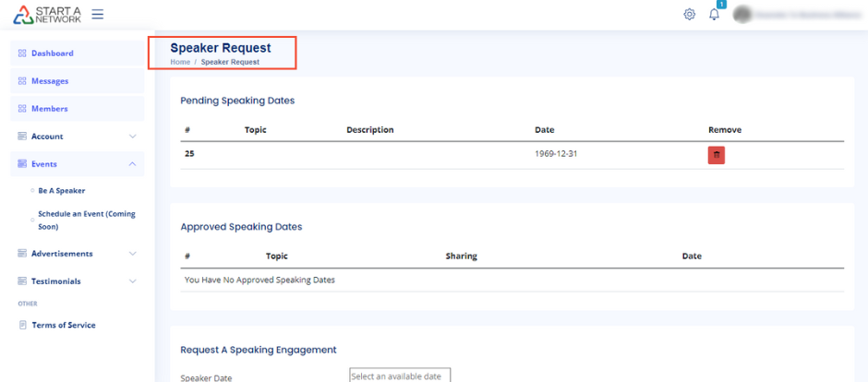Click the Speaker Date input field
The image size is (868, 382).
point(400,375)
